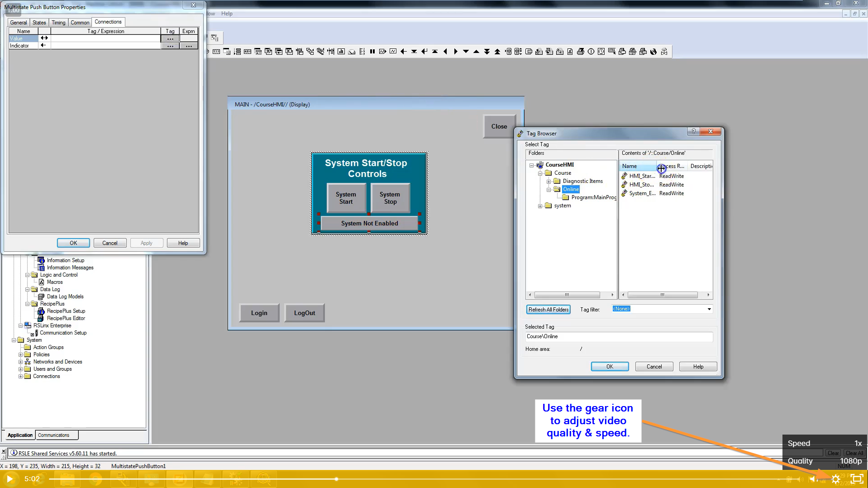Click the pause symbol toolbar icon

[372, 52]
